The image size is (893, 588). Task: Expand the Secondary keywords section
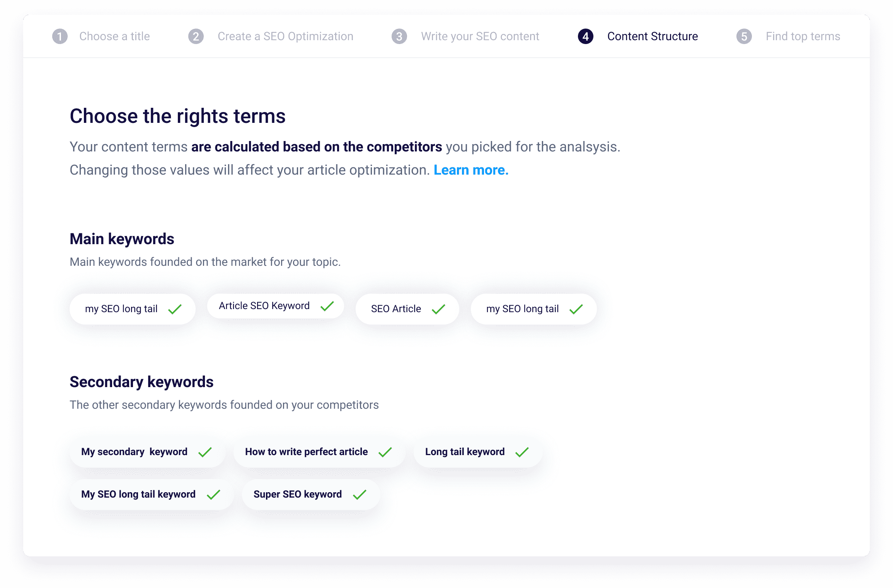click(140, 381)
